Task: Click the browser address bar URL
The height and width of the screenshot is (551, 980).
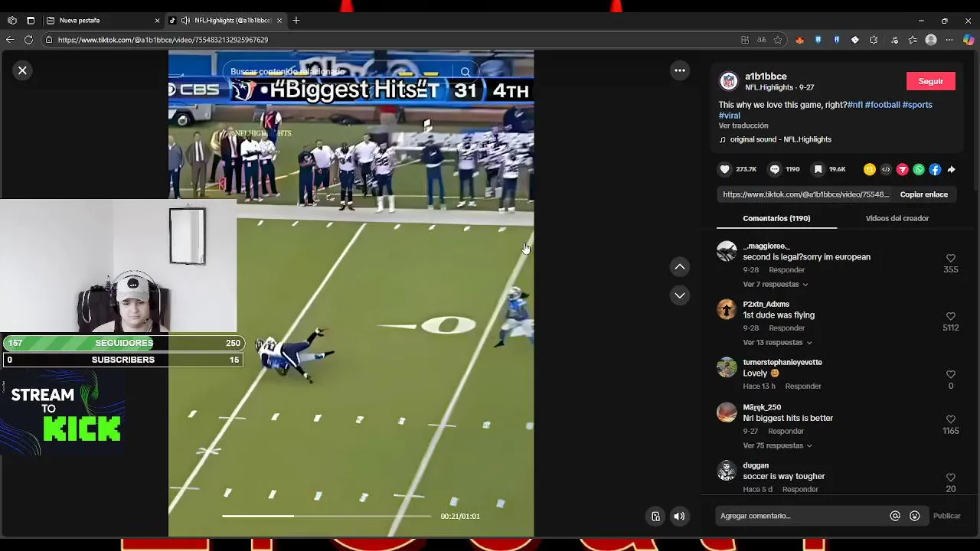Action: click(x=163, y=40)
